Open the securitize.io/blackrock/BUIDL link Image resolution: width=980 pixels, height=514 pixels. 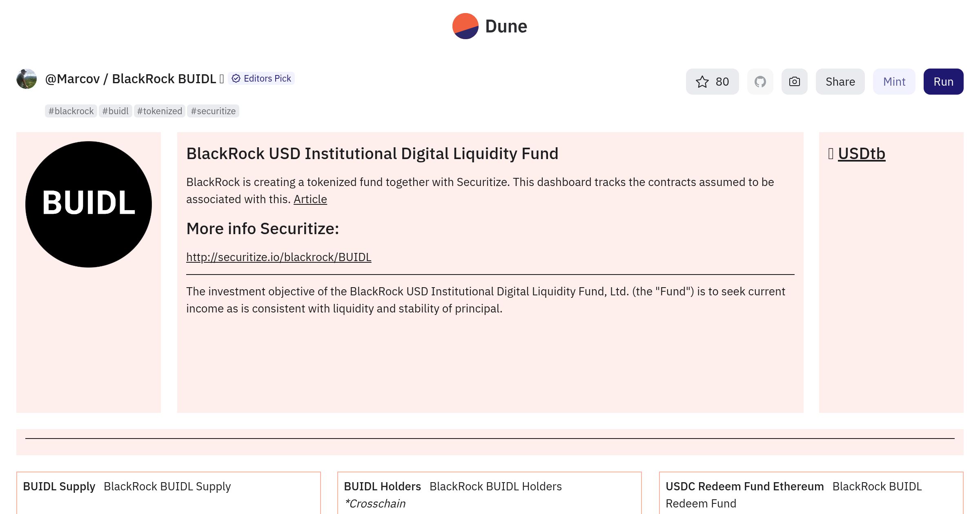click(x=279, y=257)
